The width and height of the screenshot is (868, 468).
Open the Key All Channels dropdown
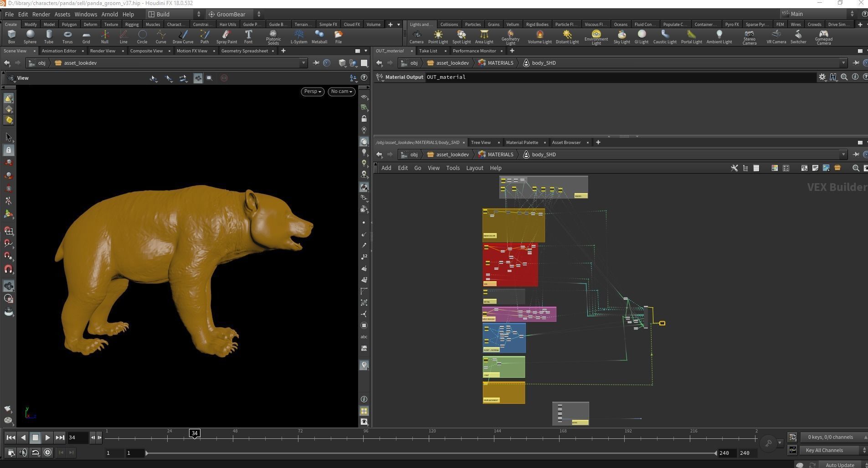pos(833,450)
